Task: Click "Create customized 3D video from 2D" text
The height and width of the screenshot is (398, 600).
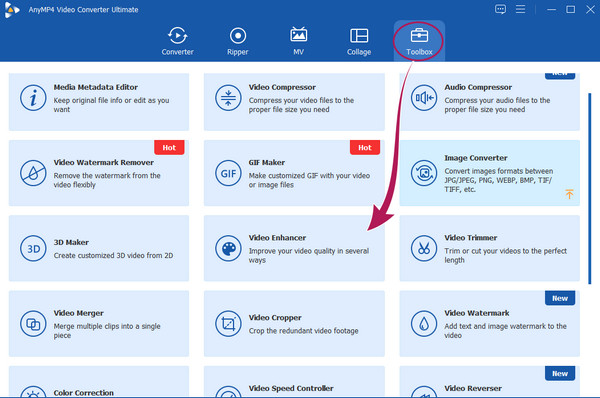Action: [x=113, y=256]
